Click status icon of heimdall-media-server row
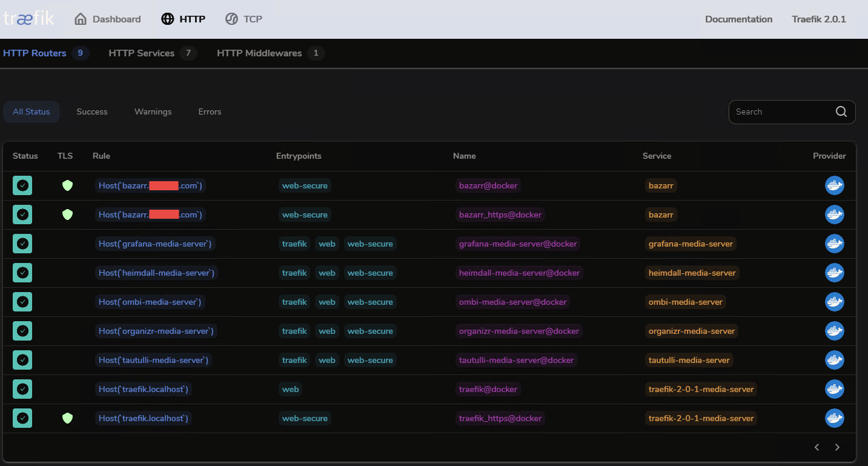Viewport: 868px width, 466px height. pyautogui.click(x=22, y=273)
